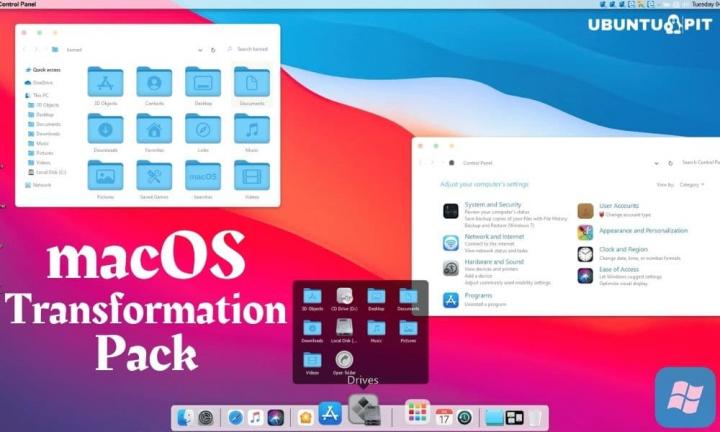
Task: Open the Trash in the dock
Action: pyautogui.click(x=535, y=418)
